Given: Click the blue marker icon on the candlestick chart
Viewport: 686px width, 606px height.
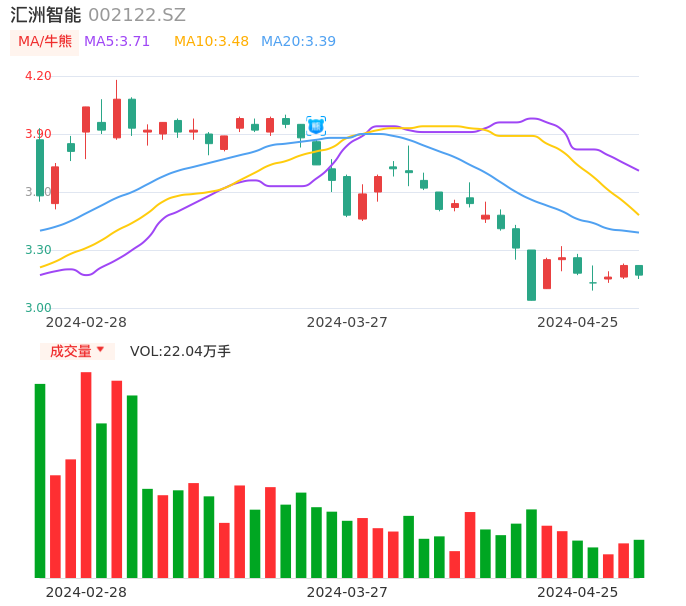Looking at the screenshot, I should 316,126.
